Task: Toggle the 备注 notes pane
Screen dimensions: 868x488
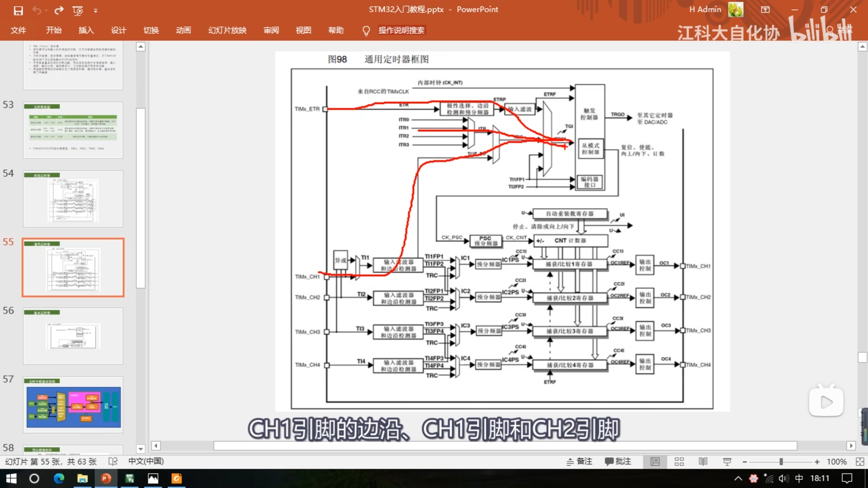Action: pos(579,462)
